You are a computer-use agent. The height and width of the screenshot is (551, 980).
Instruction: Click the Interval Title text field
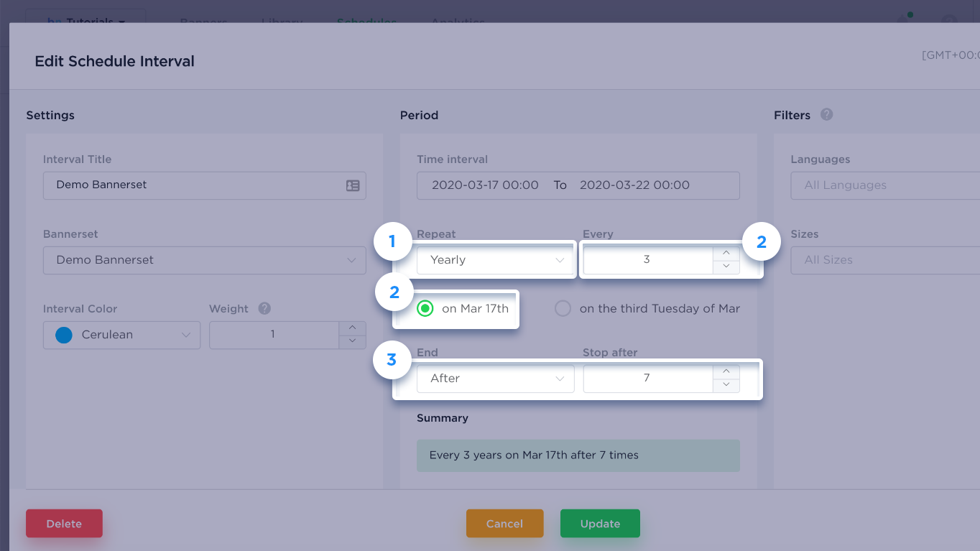click(x=205, y=185)
